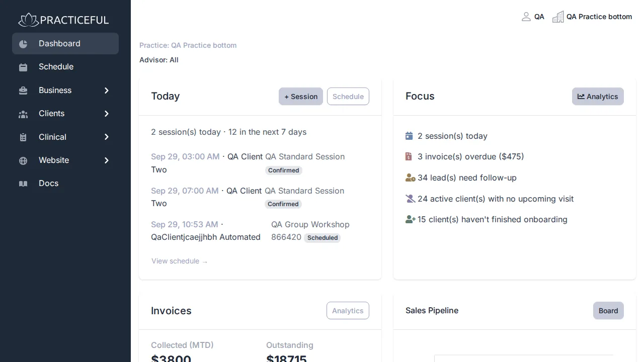This screenshot has height=362, width=644.
Task: Click the Website globe icon
Action: pyautogui.click(x=23, y=160)
